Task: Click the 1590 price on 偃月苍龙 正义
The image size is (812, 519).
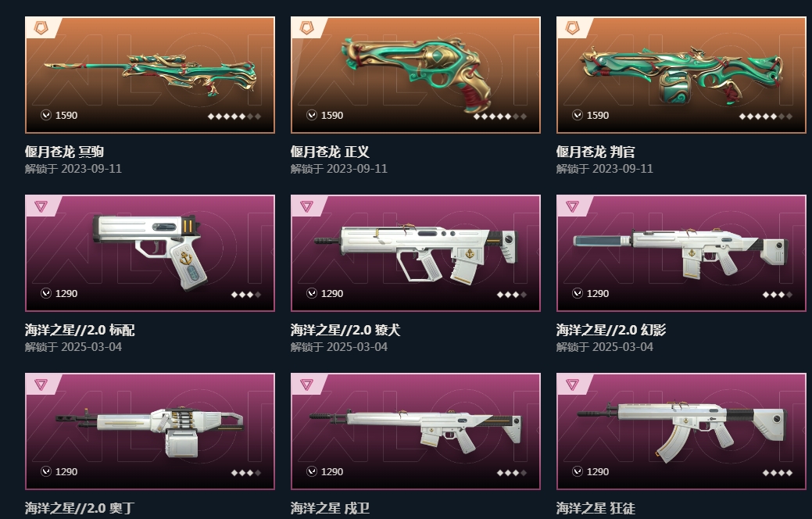Action: point(332,115)
